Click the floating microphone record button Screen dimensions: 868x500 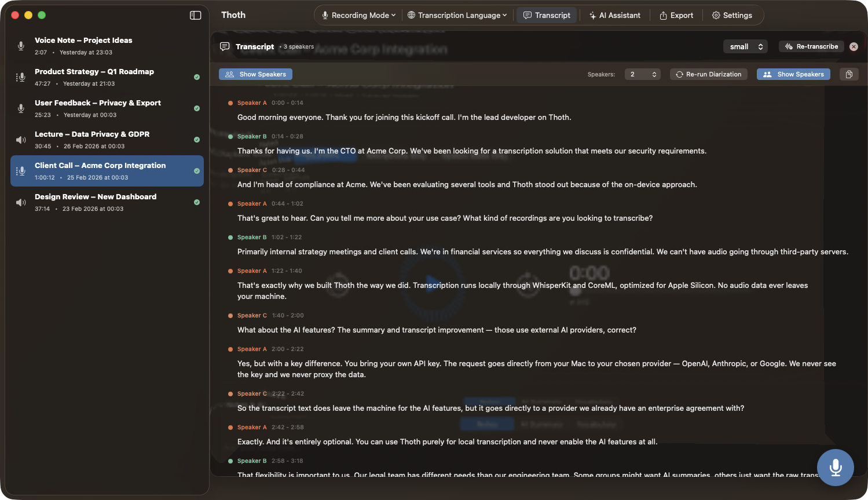pyautogui.click(x=835, y=467)
